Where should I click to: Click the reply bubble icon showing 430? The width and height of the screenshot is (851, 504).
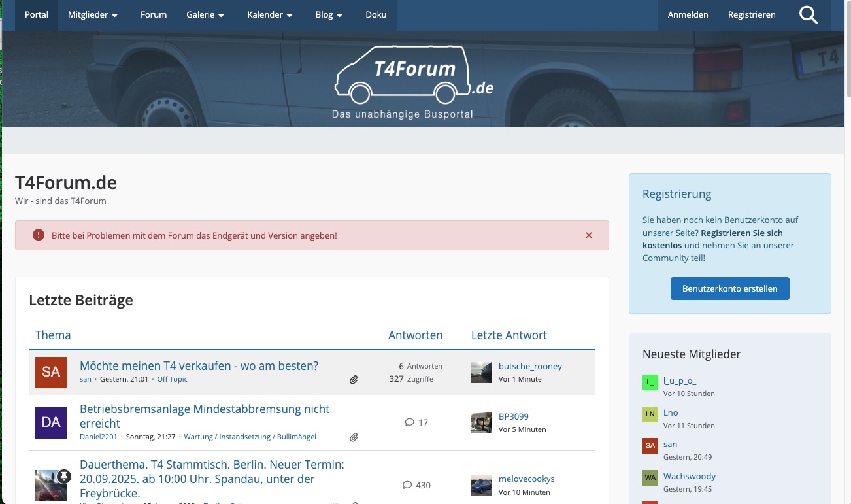[407, 485]
